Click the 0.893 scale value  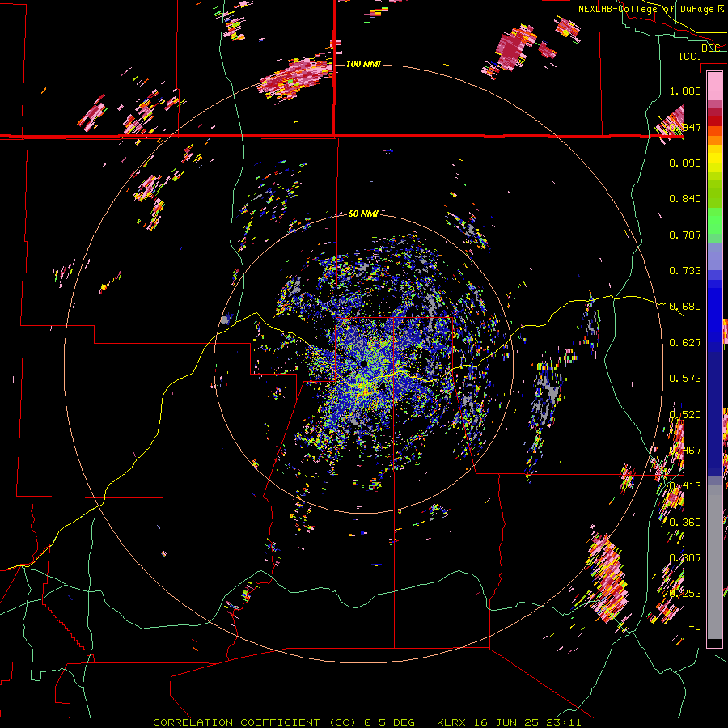click(685, 163)
